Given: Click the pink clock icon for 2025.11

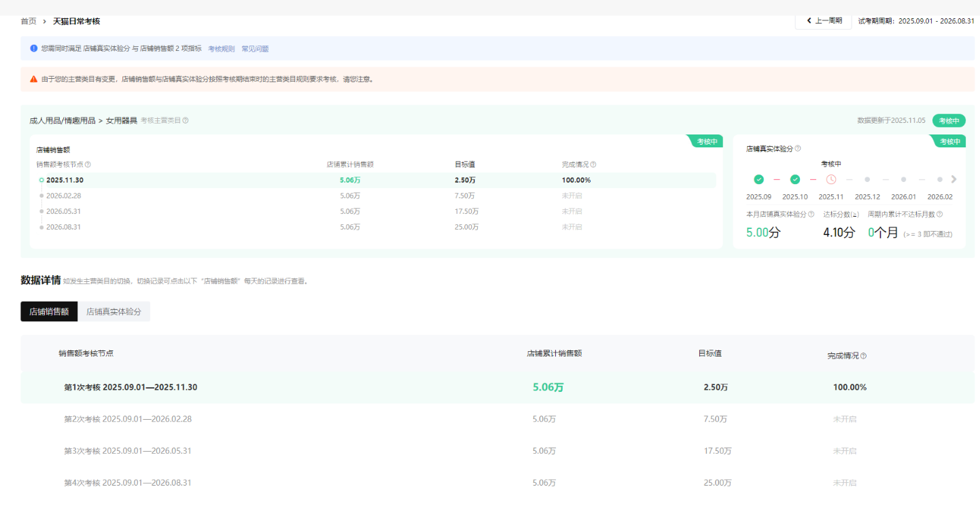Looking at the screenshot, I should tap(831, 179).
